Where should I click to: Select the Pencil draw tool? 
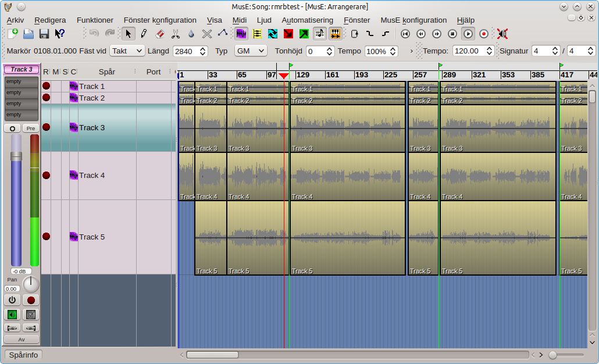(x=144, y=34)
